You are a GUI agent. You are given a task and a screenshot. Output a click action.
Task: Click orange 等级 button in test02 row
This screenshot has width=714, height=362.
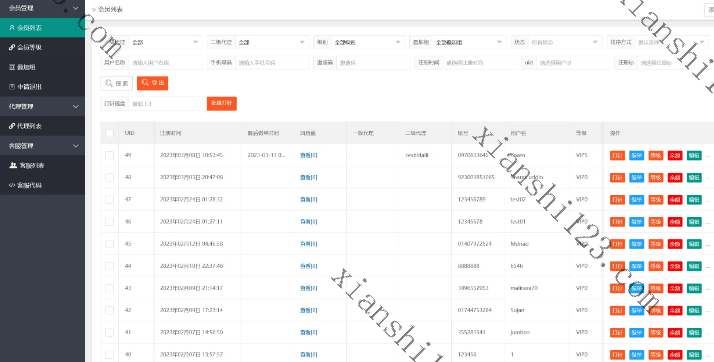pyautogui.click(x=656, y=199)
